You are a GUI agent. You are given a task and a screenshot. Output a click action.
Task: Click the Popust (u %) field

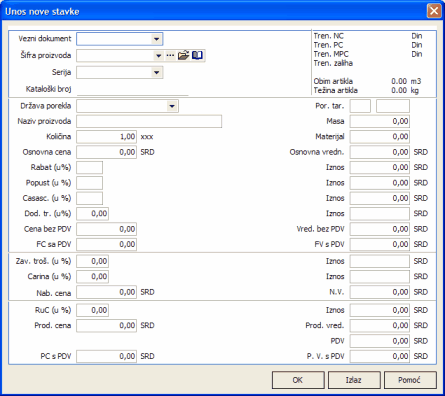click(89, 183)
